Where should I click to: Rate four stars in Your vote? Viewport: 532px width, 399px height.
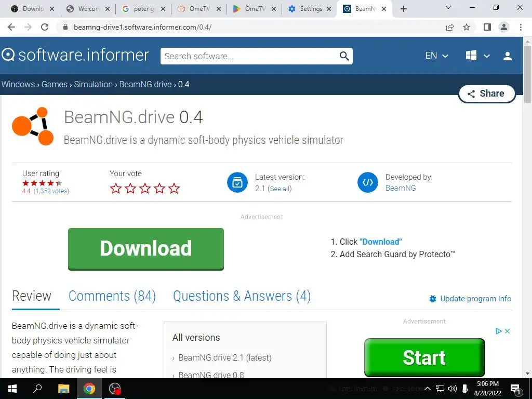(159, 188)
